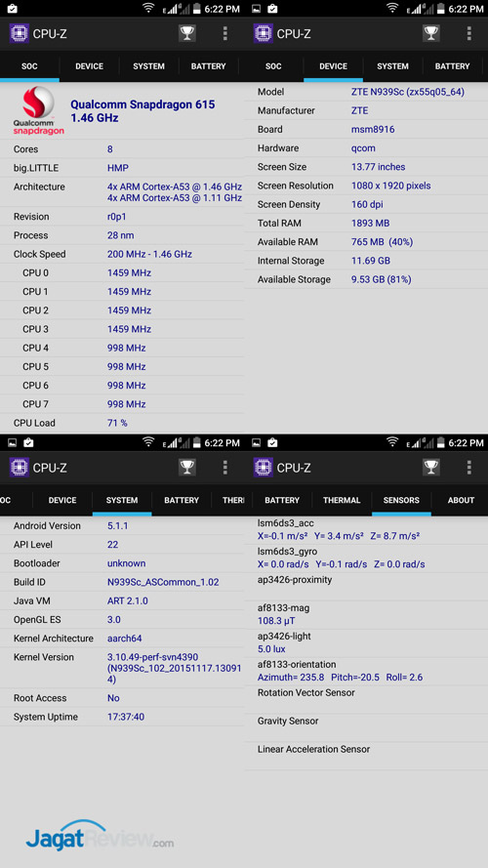Click the JagatReview.com watermark link

click(x=100, y=836)
